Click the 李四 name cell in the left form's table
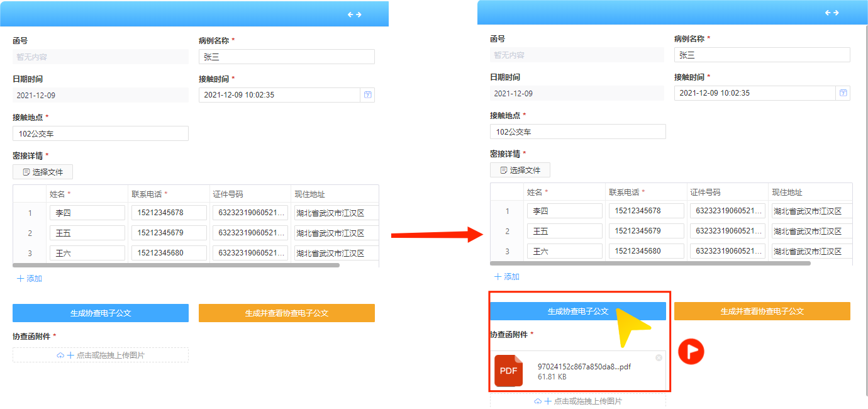Image resolution: width=868 pixels, height=409 pixels. tap(87, 213)
